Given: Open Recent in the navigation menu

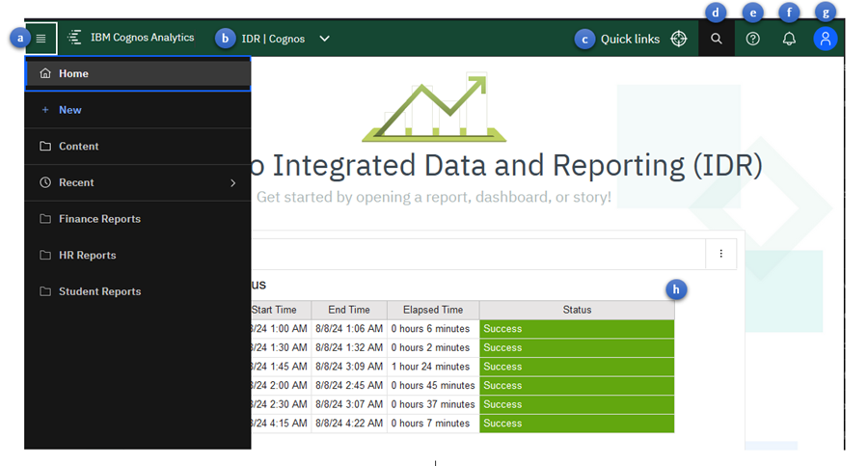Looking at the screenshot, I should pyautogui.click(x=138, y=182).
